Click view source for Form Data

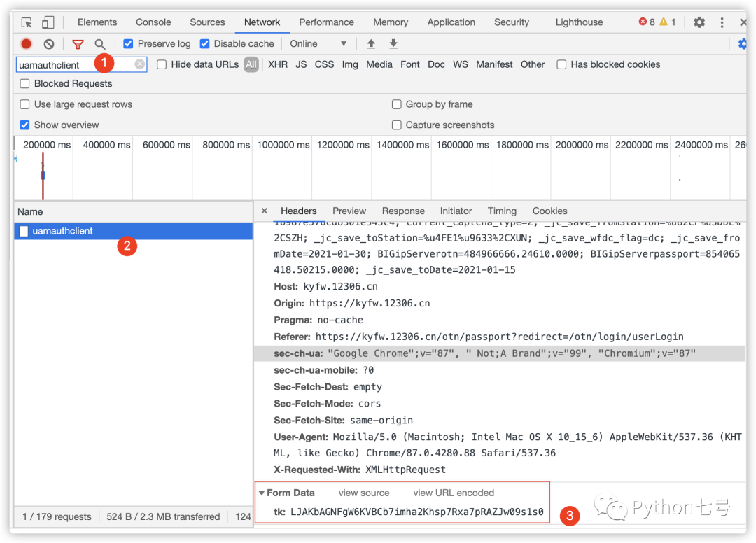point(364,493)
